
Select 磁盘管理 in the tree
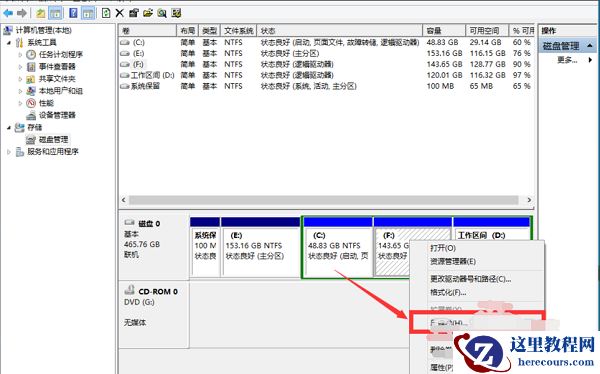click(54, 139)
